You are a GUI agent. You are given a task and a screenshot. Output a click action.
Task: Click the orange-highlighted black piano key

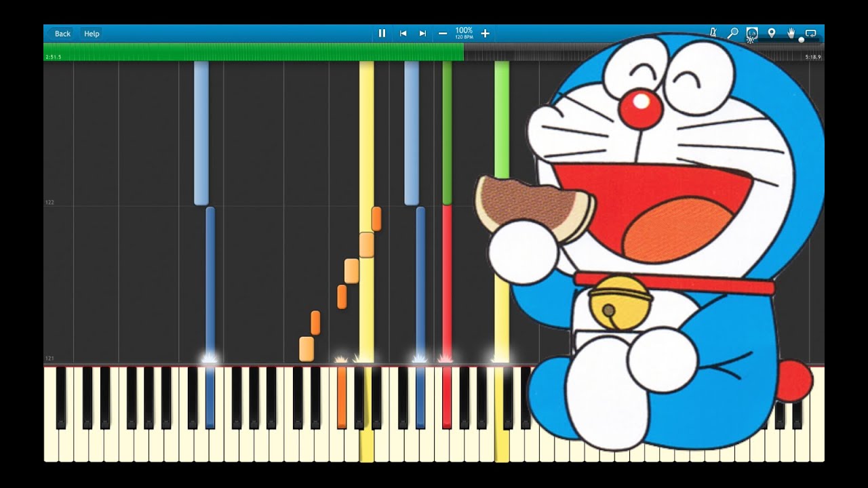pyautogui.click(x=342, y=398)
